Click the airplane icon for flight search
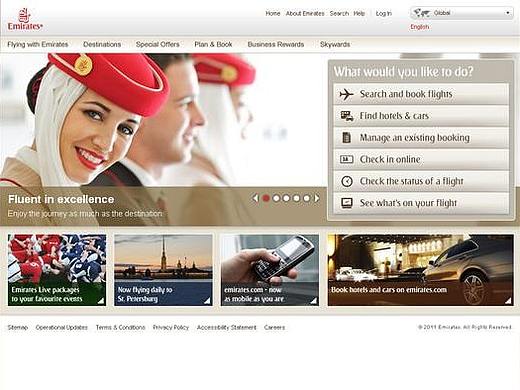 click(346, 94)
